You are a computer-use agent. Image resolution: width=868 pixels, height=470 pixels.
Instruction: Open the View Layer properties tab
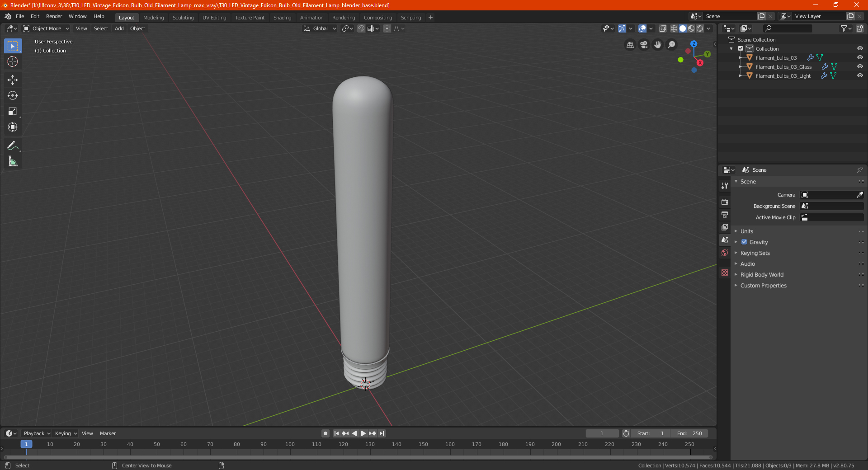coord(725,227)
